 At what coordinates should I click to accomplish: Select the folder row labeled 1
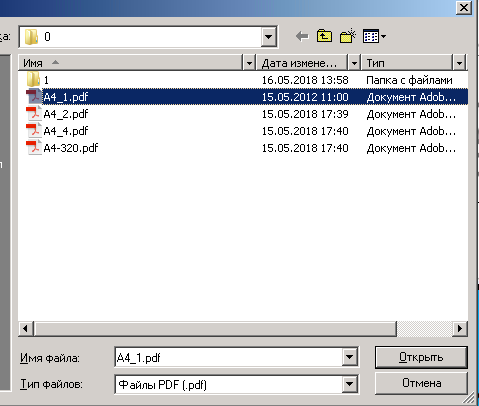pos(243,80)
